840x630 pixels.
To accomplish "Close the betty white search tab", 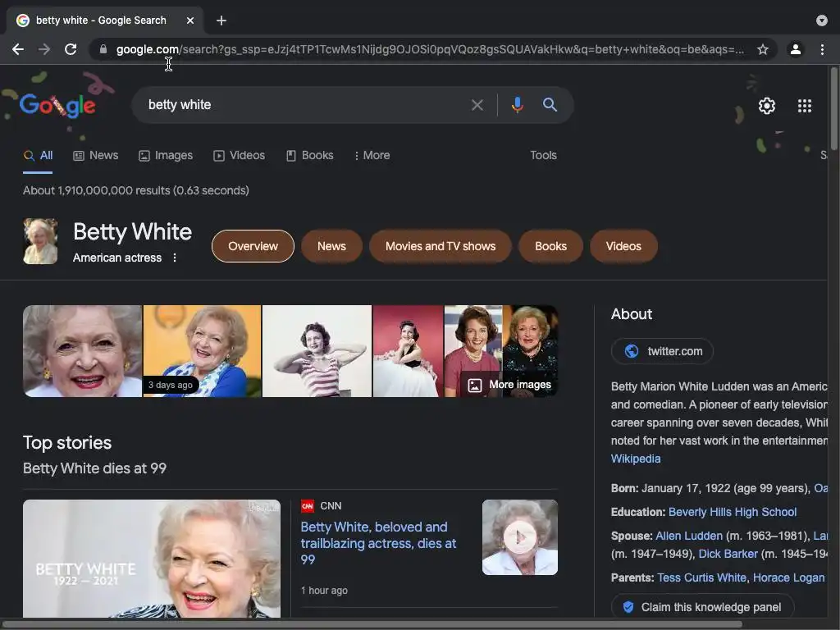I will (190, 21).
